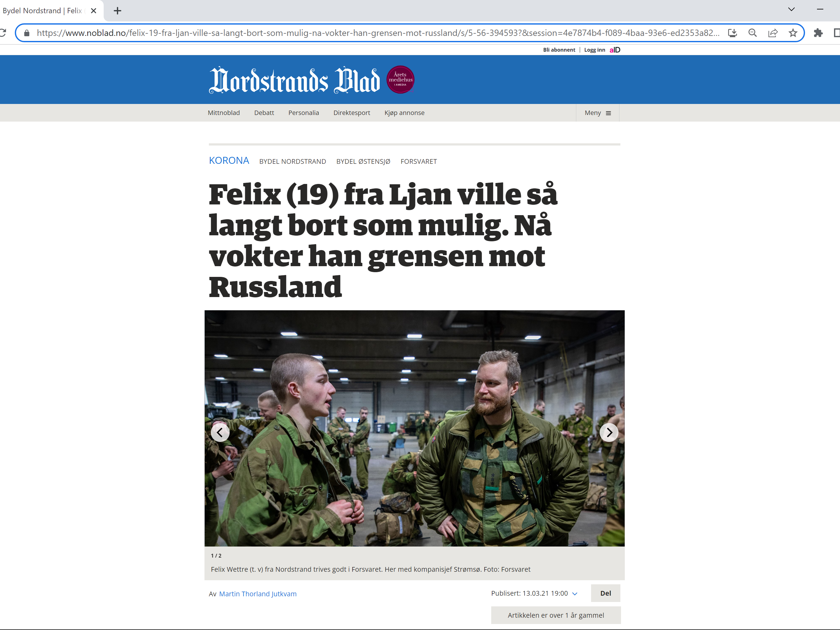Show next photo with right arrow
The height and width of the screenshot is (630, 840).
[609, 432]
